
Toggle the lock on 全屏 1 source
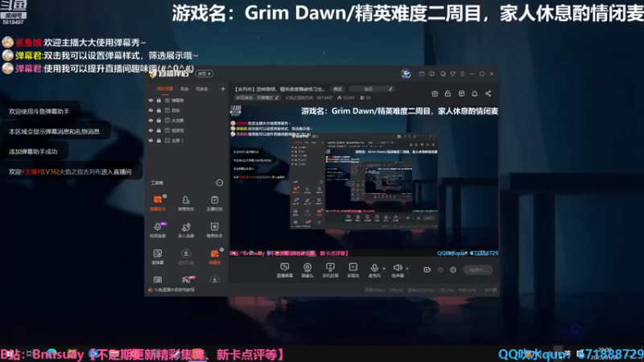click(159, 140)
